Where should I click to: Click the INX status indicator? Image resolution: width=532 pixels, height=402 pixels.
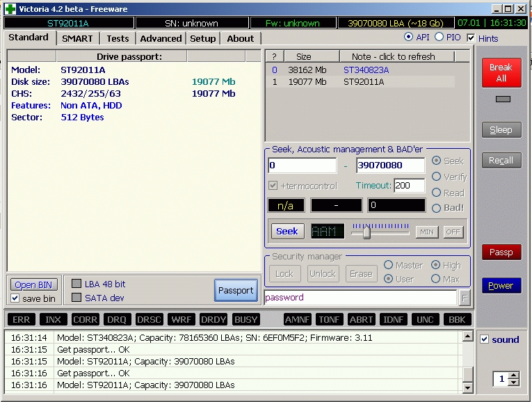click(53, 319)
